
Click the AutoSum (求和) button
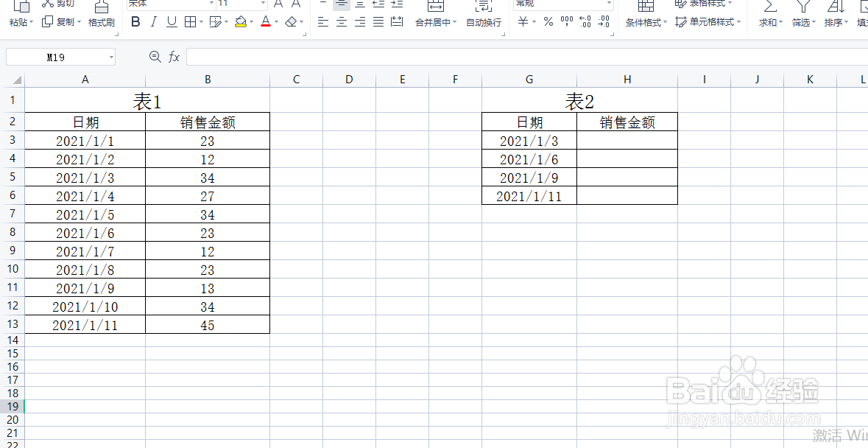click(770, 15)
